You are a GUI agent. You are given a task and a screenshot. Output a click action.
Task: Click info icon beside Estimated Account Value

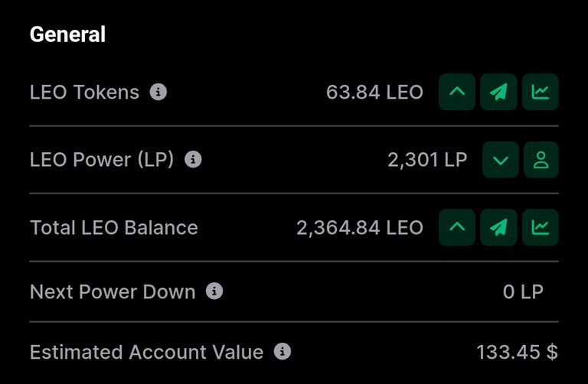click(x=283, y=351)
